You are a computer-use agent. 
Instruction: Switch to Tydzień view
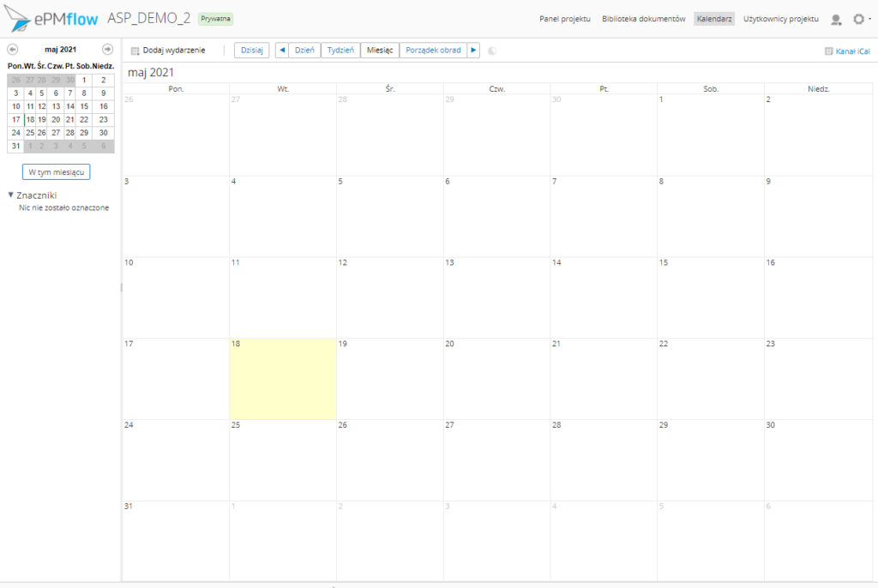click(341, 51)
